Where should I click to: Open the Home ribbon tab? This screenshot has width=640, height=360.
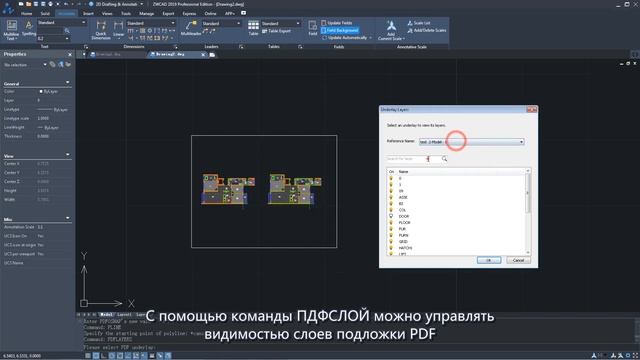27,13
